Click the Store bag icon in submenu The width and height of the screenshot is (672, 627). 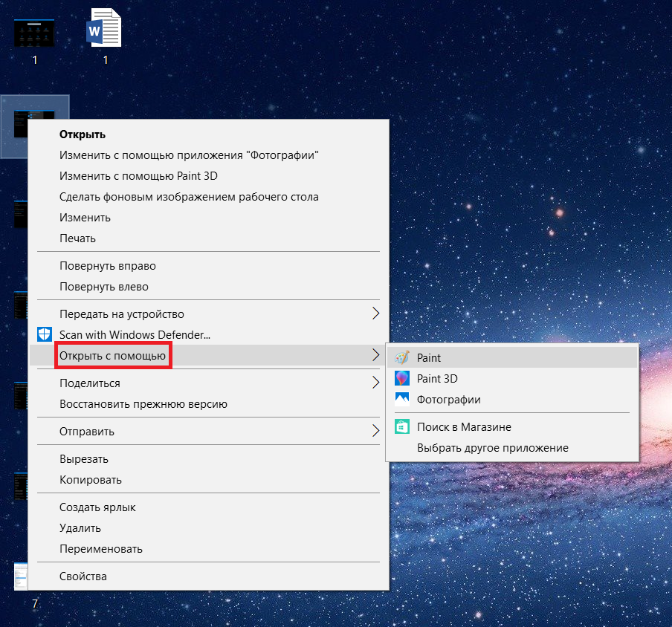402,426
